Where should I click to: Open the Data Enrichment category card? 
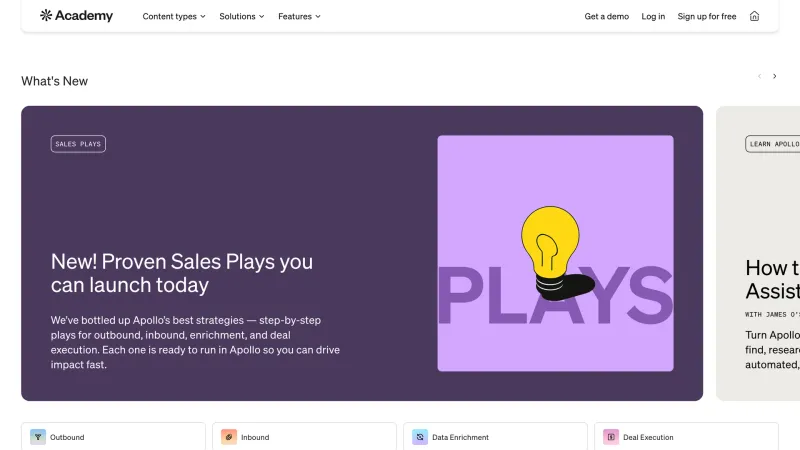495,436
